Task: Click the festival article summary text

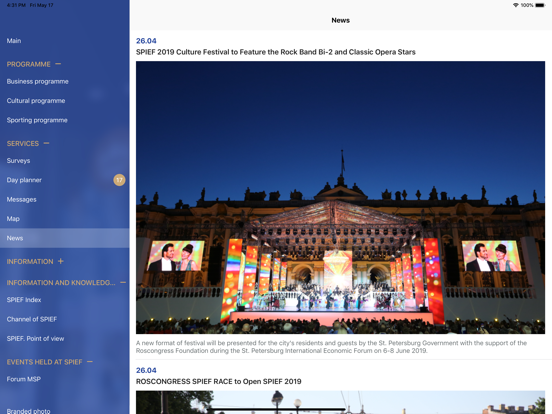Action: (x=331, y=347)
